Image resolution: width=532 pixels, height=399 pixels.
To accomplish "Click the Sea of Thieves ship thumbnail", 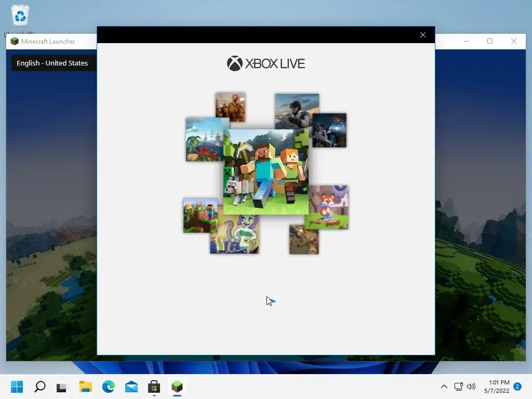I will (x=204, y=139).
